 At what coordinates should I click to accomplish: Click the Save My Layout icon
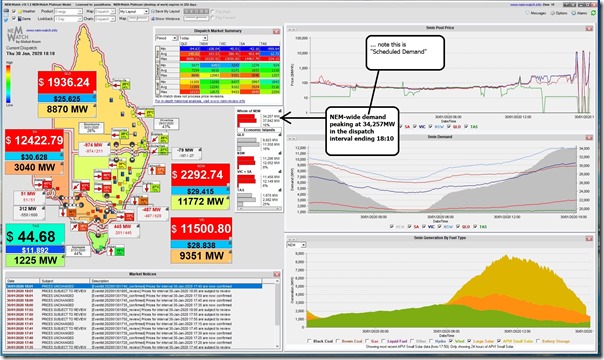point(153,12)
